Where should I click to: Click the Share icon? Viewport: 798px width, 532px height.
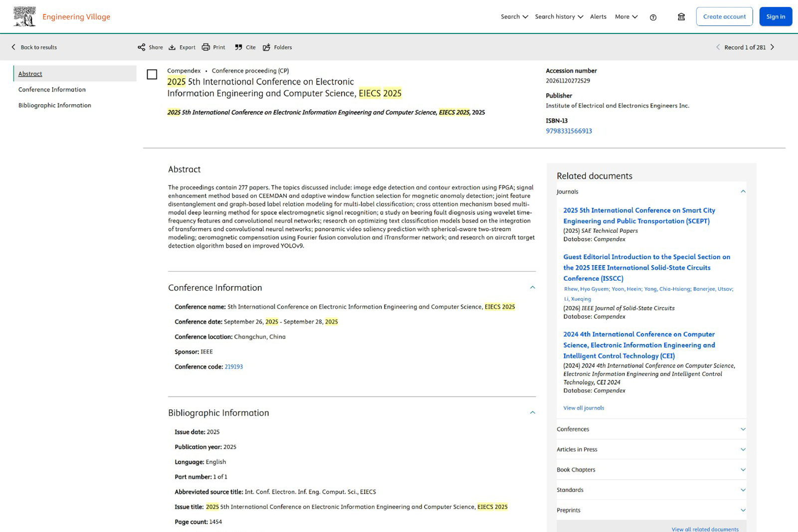pyautogui.click(x=142, y=47)
